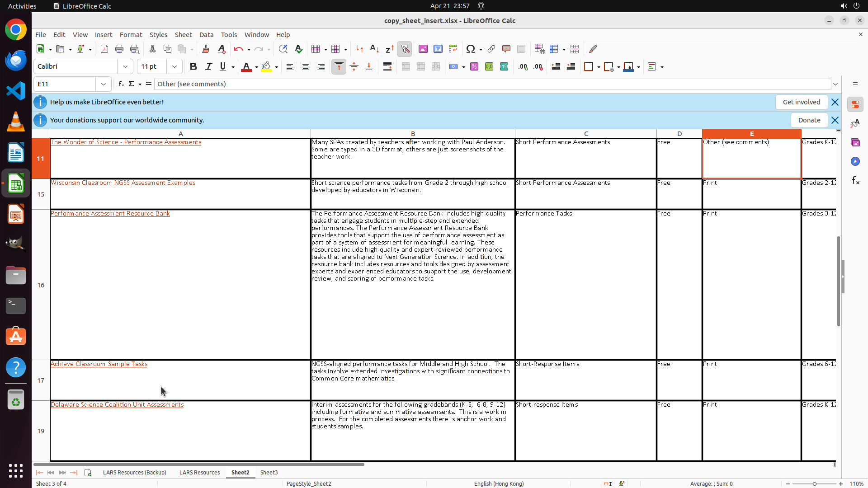This screenshot has width=868, height=488.
Task: Expand the font name dropdown
Action: 125,66
